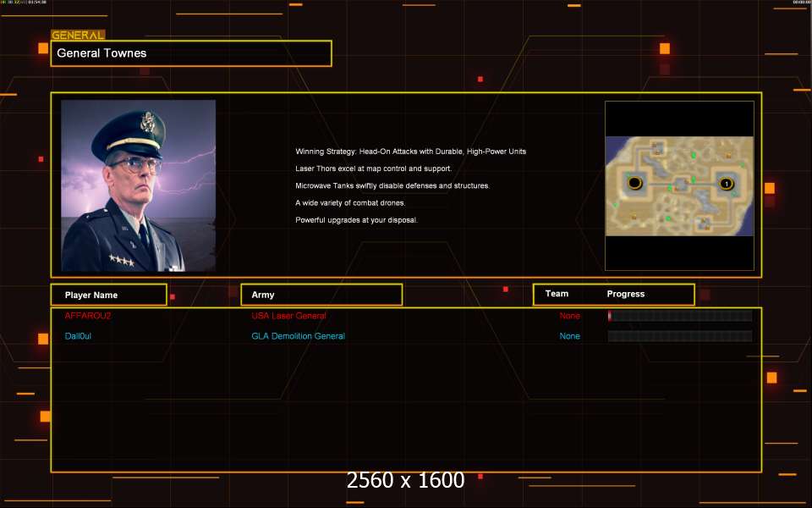This screenshot has width=812, height=508.
Task: Click the team value None for AFFAROU2
Action: point(569,316)
